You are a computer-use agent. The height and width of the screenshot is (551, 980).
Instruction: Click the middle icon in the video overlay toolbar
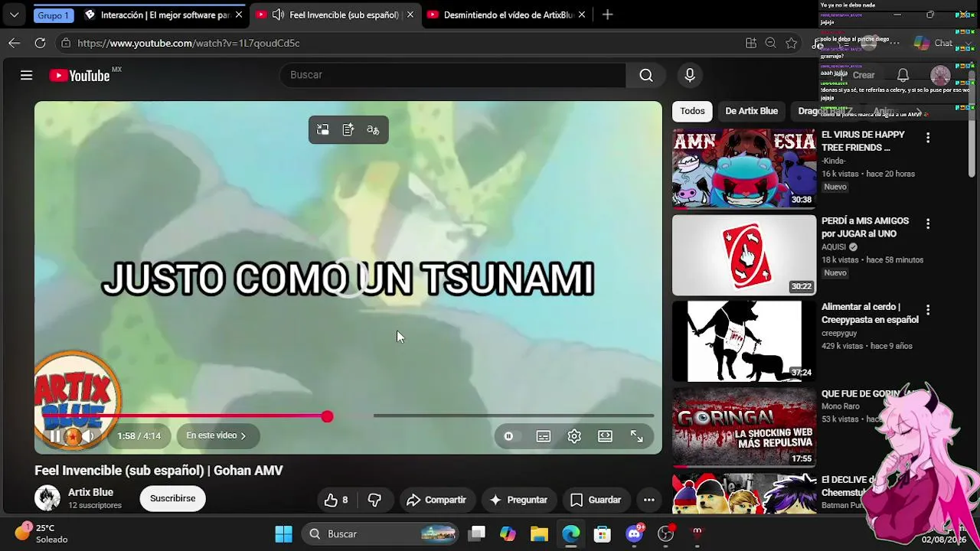coord(348,130)
